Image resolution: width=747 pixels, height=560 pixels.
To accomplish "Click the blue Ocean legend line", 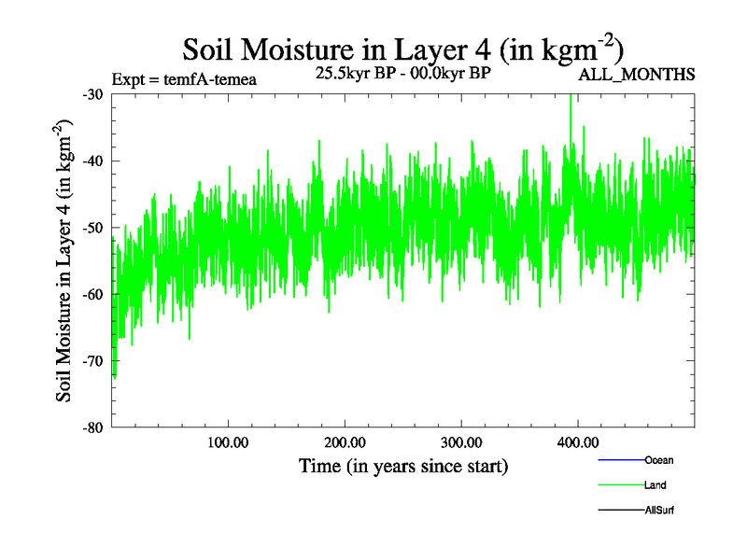I will point(620,460).
